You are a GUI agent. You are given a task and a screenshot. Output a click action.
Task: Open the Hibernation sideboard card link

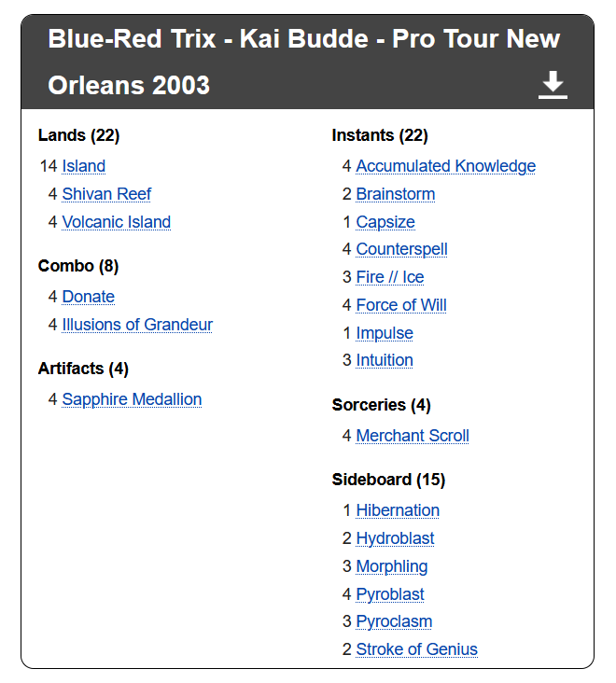pyautogui.click(x=398, y=510)
